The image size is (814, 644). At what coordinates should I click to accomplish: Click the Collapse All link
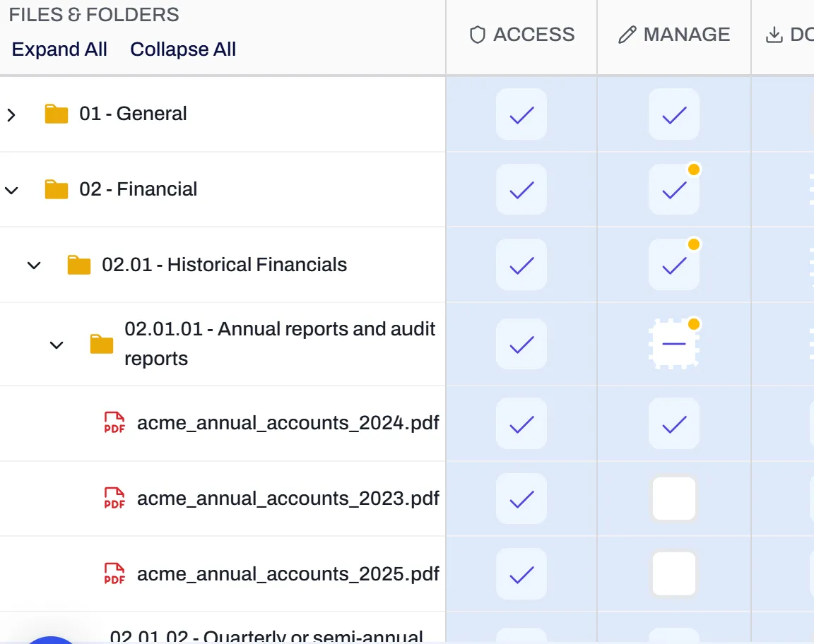click(183, 49)
